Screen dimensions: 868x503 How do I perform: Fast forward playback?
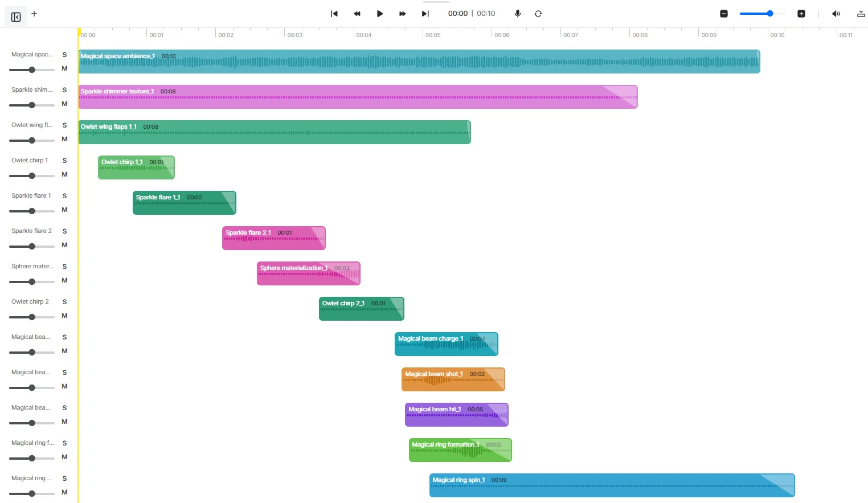click(403, 14)
